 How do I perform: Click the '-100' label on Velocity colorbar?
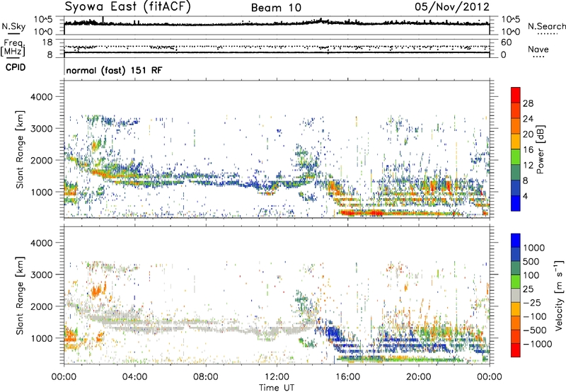[x=535, y=316]
